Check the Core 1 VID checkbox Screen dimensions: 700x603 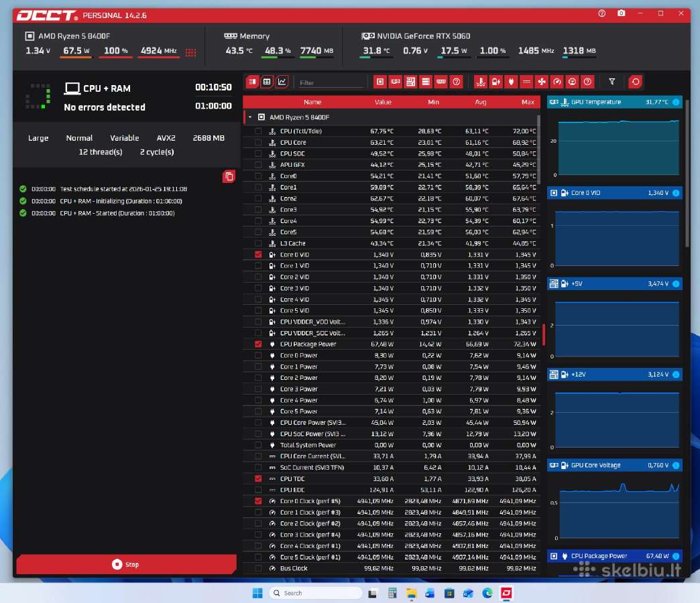258,266
